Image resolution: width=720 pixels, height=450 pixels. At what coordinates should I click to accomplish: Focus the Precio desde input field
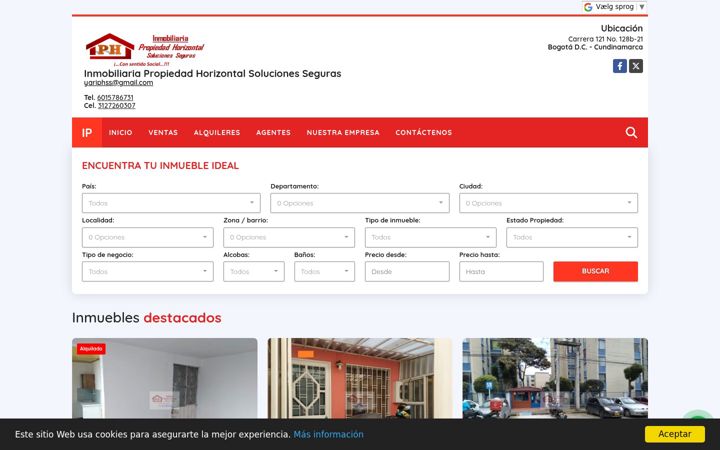(x=407, y=271)
